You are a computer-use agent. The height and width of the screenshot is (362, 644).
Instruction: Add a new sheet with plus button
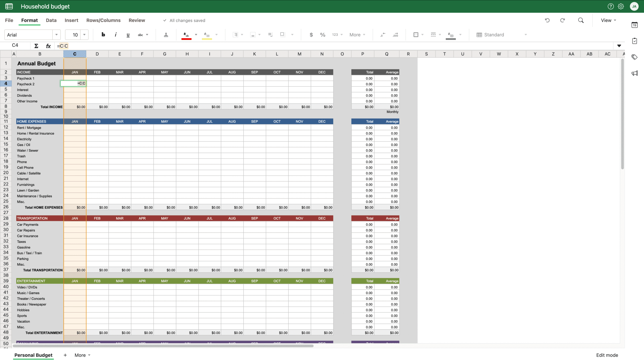65,355
